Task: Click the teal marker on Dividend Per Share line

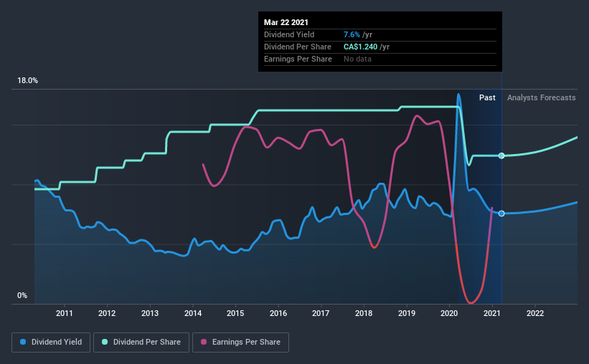Action: point(501,155)
